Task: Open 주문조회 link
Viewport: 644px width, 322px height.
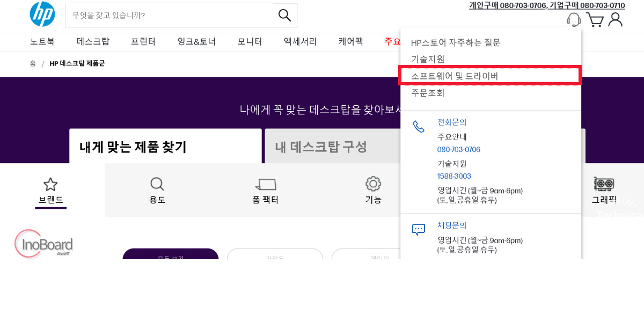Action: [428, 93]
